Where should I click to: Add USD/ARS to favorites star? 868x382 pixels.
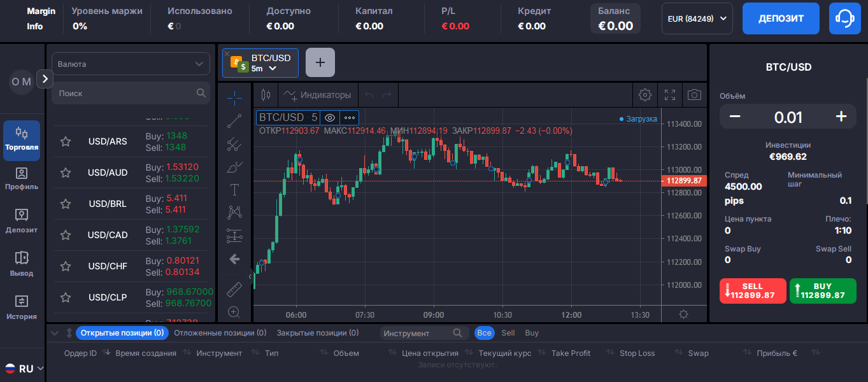pos(66,141)
